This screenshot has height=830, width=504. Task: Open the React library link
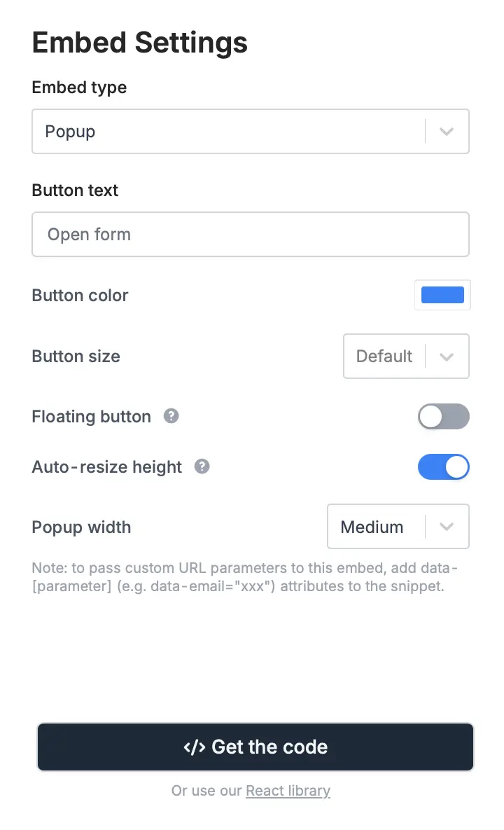click(x=288, y=790)
